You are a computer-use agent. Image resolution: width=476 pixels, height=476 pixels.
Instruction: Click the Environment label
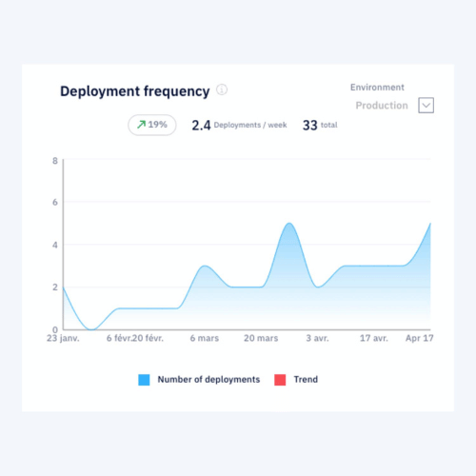pyautogui.click(x=377, y=88)
